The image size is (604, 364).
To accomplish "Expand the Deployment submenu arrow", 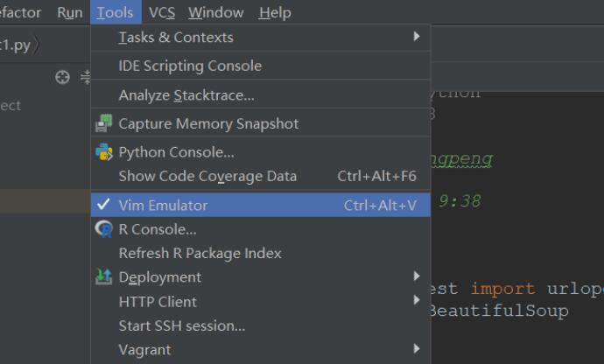I will tap(417, 276).
